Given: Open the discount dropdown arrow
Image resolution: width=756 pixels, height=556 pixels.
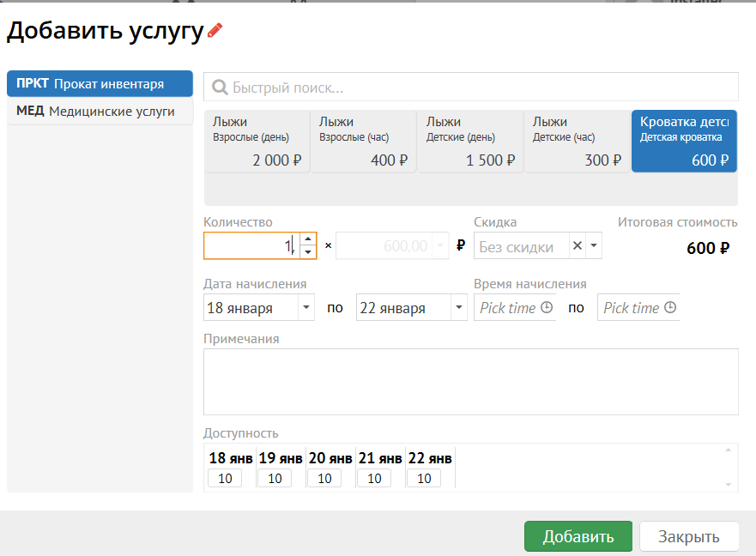Looking at the screenshot, I should pyautogui.click(x=594, y=246).
